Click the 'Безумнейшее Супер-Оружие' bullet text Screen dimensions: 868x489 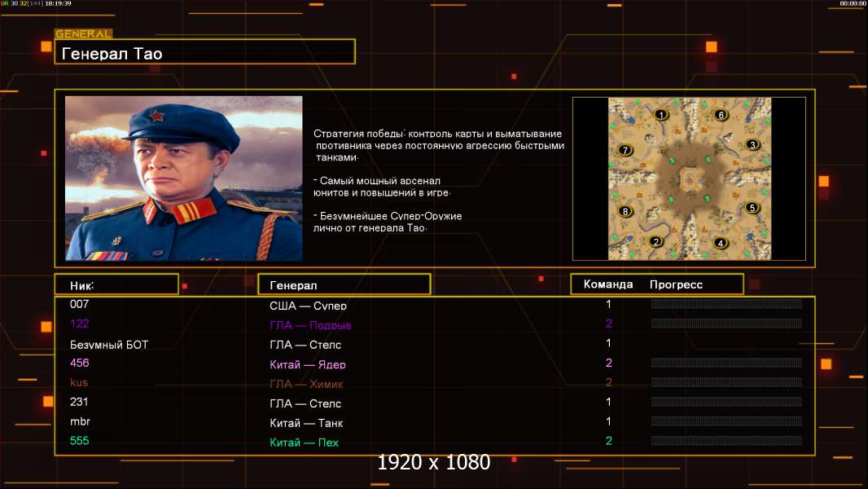[388, 216]
